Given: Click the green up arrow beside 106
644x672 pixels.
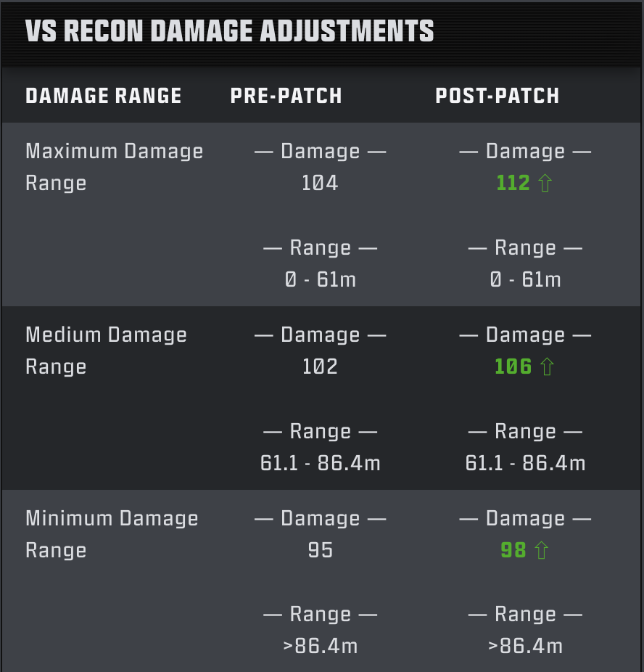Looking at the screenshot, I should click(547, 367).
